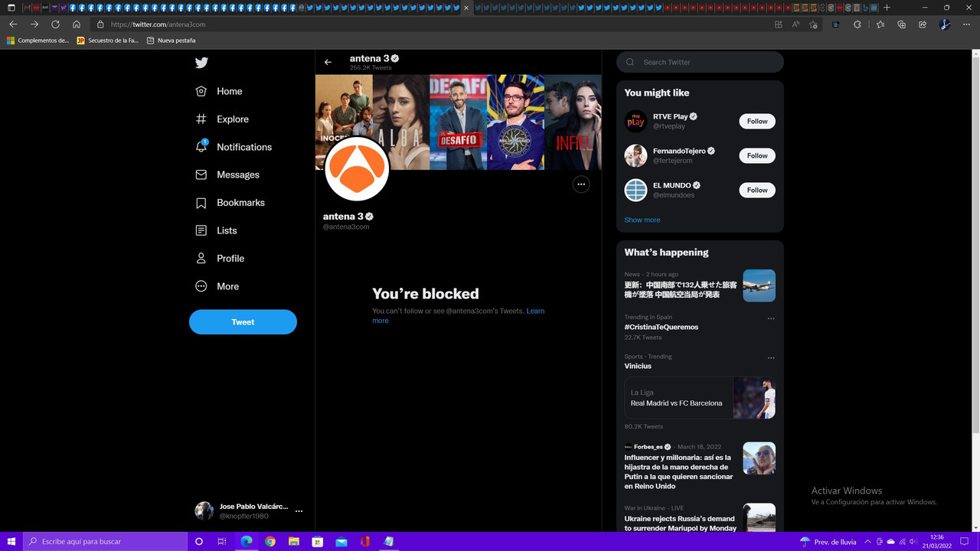Viewport: 980px width, 551px height.
Task: Click the Search Twitter field
Action: click(700, 62)
